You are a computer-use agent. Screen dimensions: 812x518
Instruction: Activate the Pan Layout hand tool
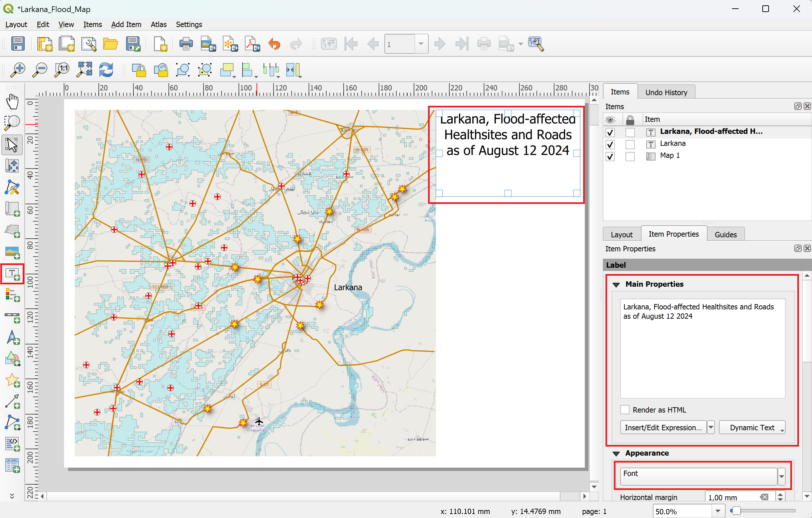[x=12, y=101]
